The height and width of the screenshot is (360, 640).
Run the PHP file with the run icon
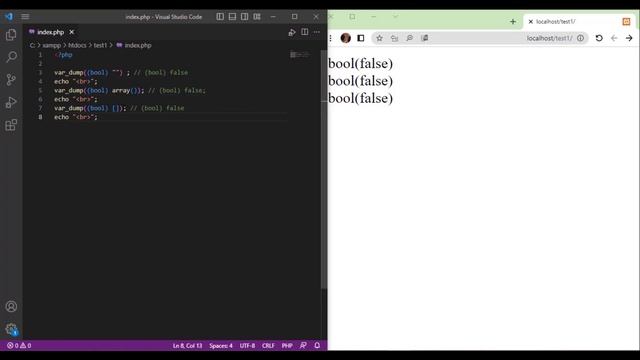coord(292,32)
